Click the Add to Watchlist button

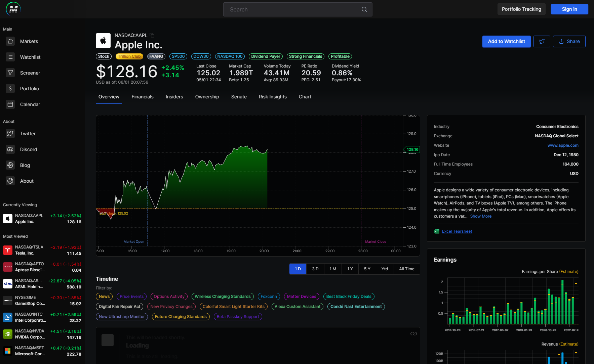coord(506,41)
